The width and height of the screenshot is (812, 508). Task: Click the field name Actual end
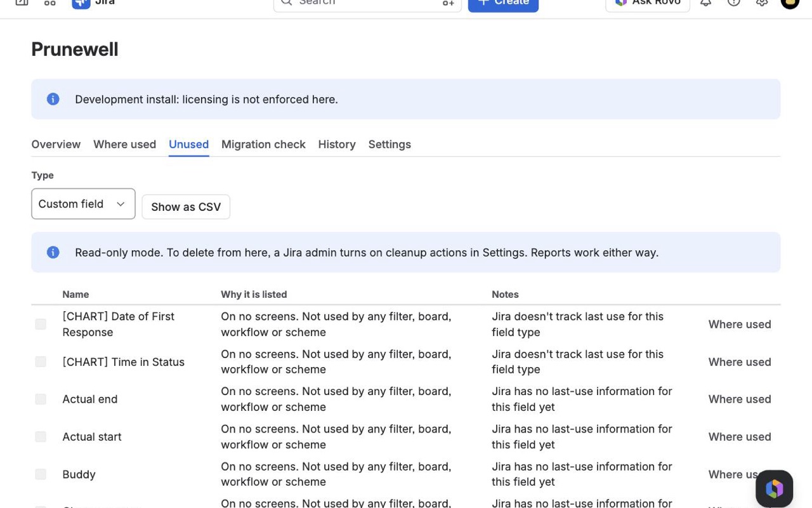click(90, 399)
